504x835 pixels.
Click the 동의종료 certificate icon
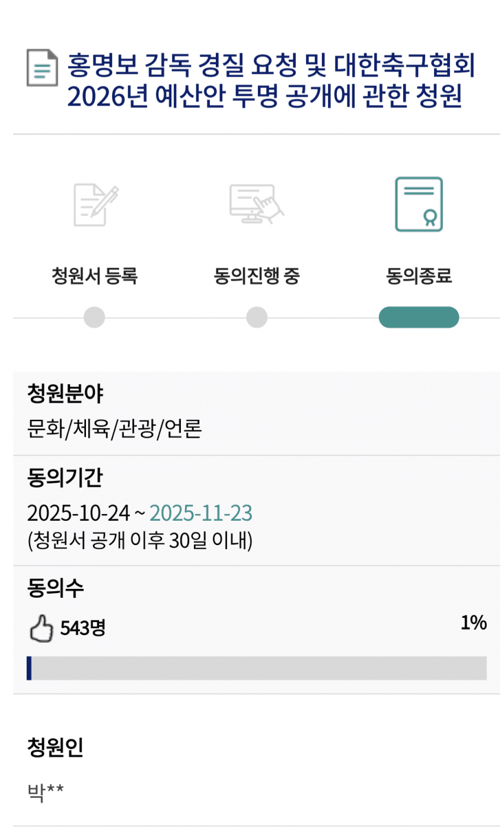[419, 204]
